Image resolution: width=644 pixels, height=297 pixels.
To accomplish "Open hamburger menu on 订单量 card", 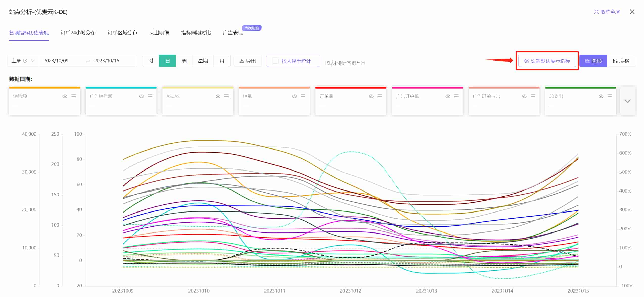I will point(380,96).
